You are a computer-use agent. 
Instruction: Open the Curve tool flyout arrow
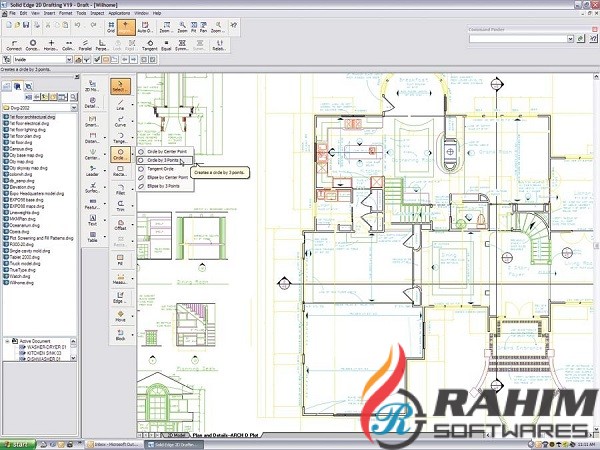pos(132,121)
